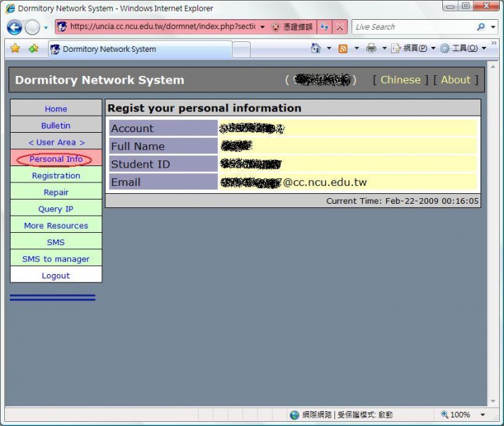Click the RSS feeds icon

[x=343, y=48]
